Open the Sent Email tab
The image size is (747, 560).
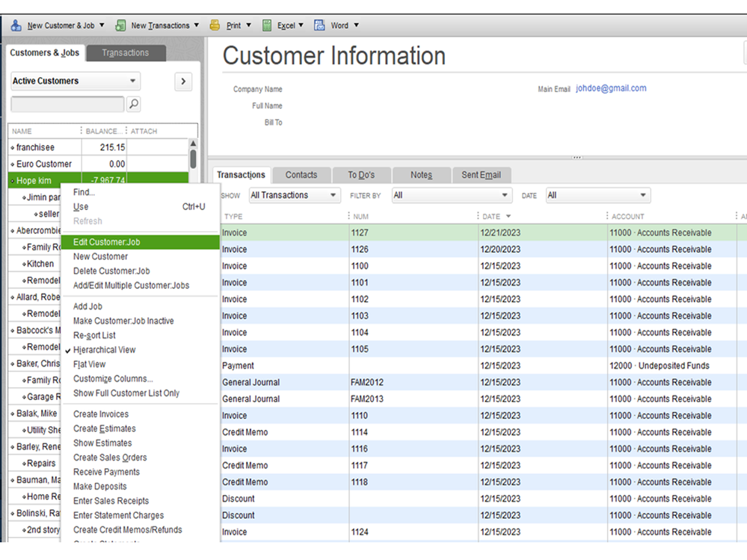click(481, 175)
